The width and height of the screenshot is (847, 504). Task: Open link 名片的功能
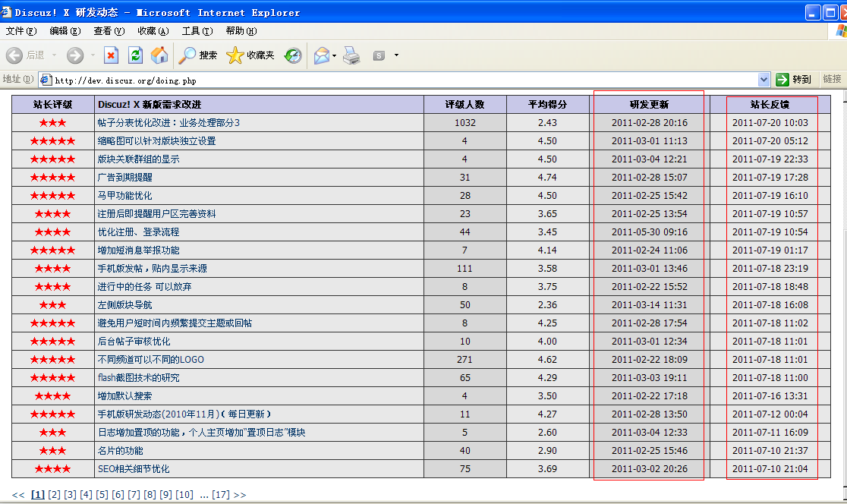[x=121, y=451]
